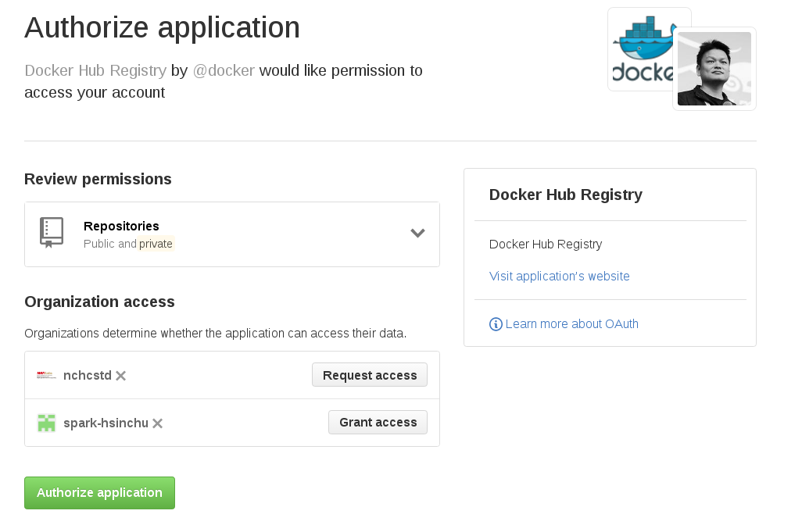Request access for nchcstd organization
Viewport: 802px width, 532px height.
click(370, 375)
